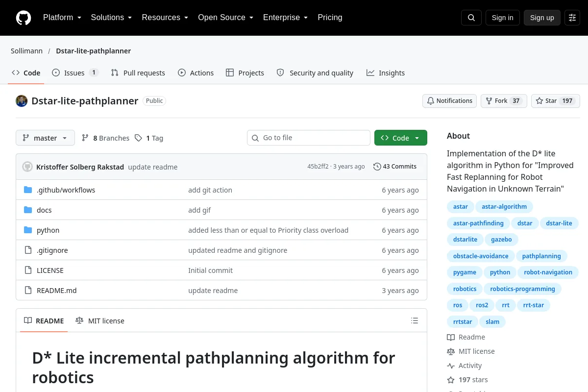
Task: Click the Go to file search field
Action: point(309,138)
